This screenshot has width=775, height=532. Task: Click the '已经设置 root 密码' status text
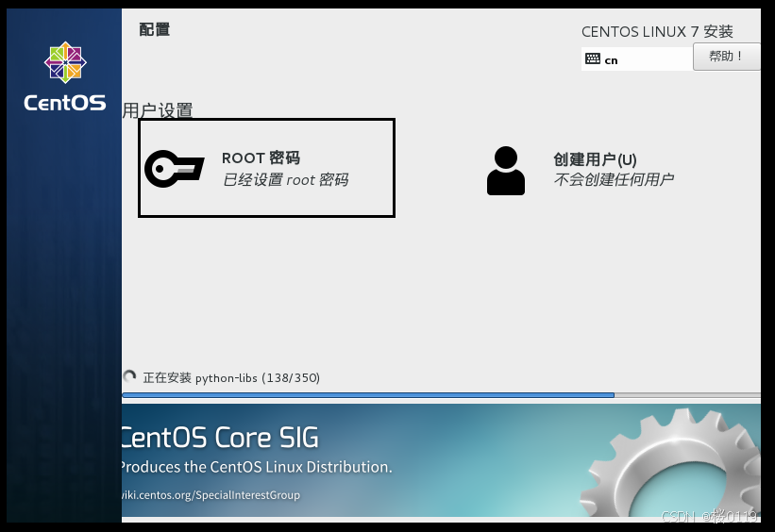pyautogui.click(x=286, y=180)
